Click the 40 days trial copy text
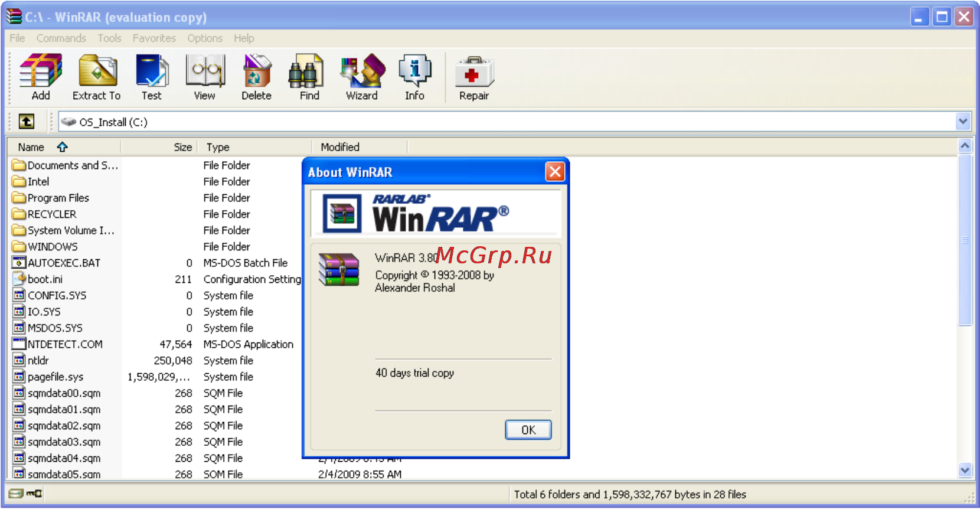The height and width of the screenshot is (509, 980). click(x=414, y=373)
